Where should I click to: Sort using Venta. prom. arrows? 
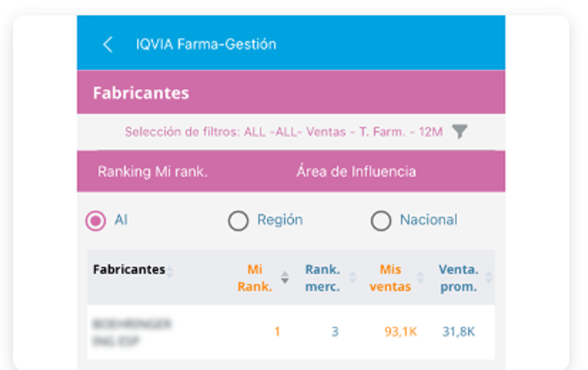click(488, 278)
